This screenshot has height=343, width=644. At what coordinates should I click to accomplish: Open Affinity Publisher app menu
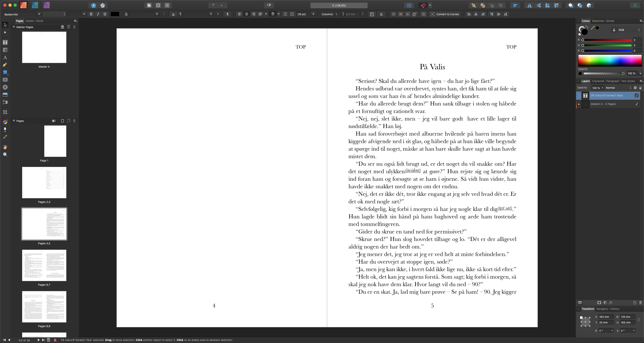coord(23,5)
